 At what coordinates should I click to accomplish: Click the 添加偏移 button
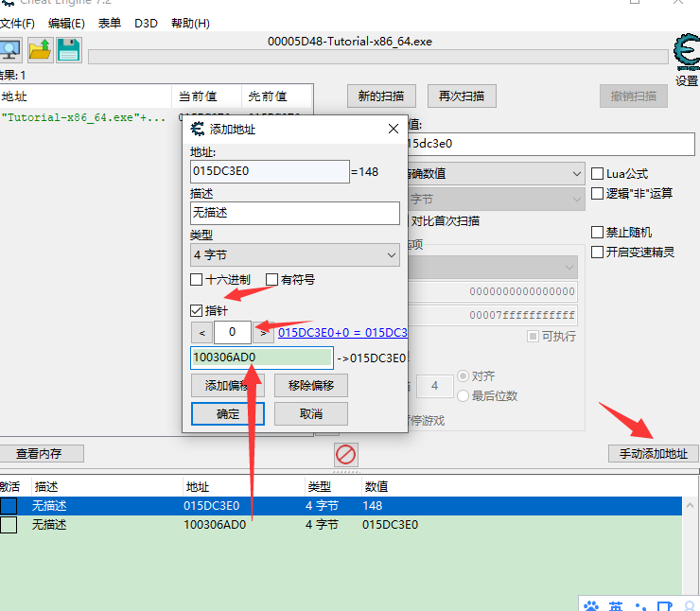[x=228, y=385]
